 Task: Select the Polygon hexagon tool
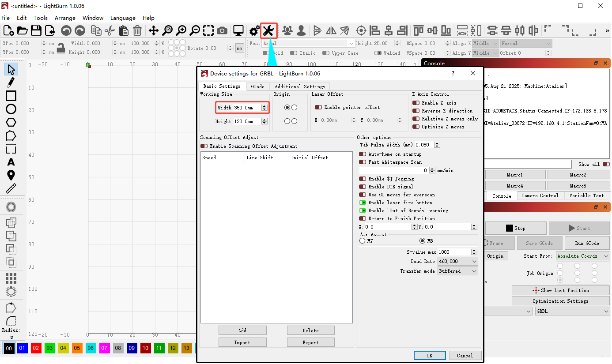pyautogui.click(x=11, y=122)
